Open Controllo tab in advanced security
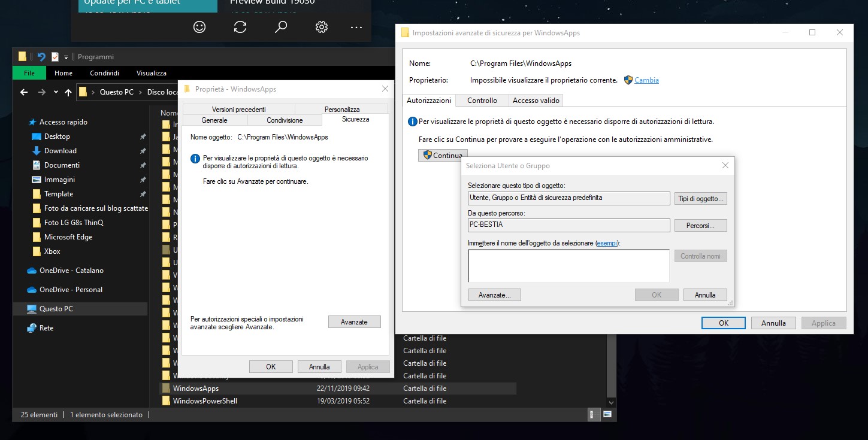 [x=482, y=101]
